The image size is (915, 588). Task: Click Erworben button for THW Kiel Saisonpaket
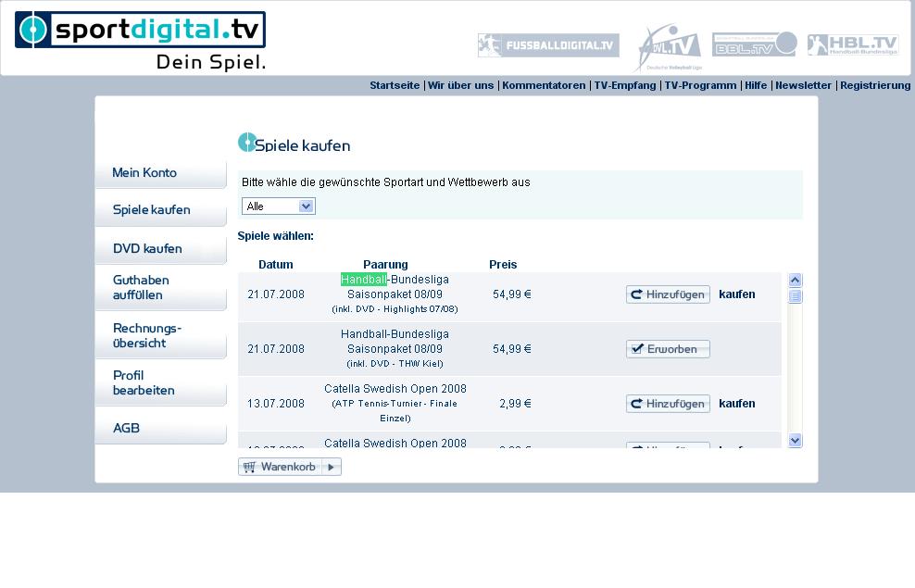click(x=668, y=349)
